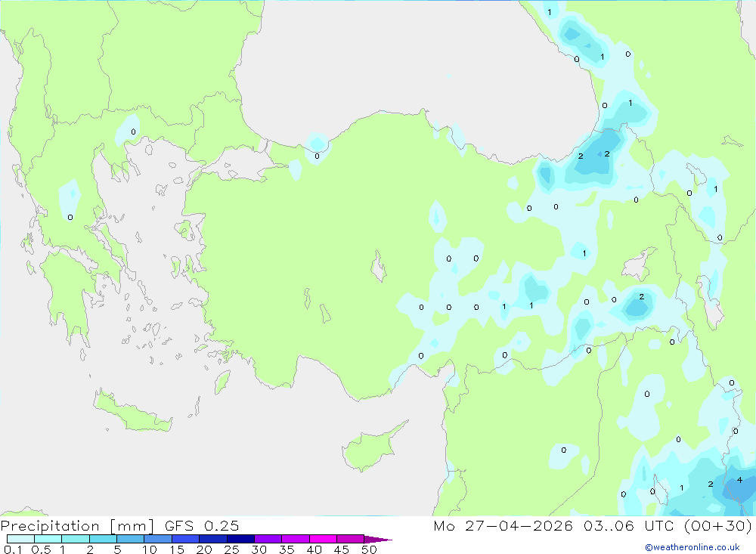Click the legend label '35'
The height and width of the screenshot is (554, 756).
[x=287, y=549]
